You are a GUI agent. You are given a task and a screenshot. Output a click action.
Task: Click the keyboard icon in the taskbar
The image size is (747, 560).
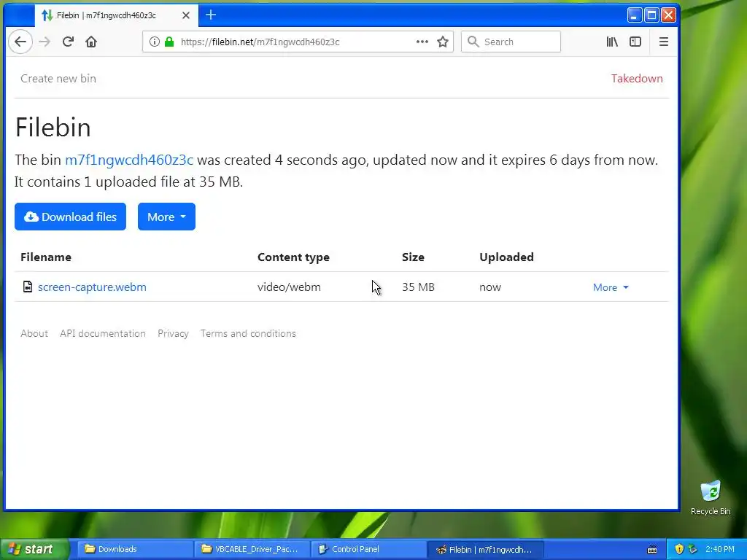coord(652,550)
